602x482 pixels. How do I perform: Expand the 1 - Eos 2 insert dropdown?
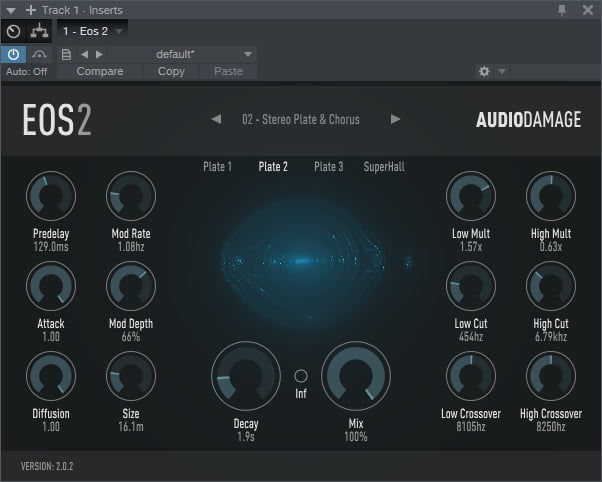point(119,31)
